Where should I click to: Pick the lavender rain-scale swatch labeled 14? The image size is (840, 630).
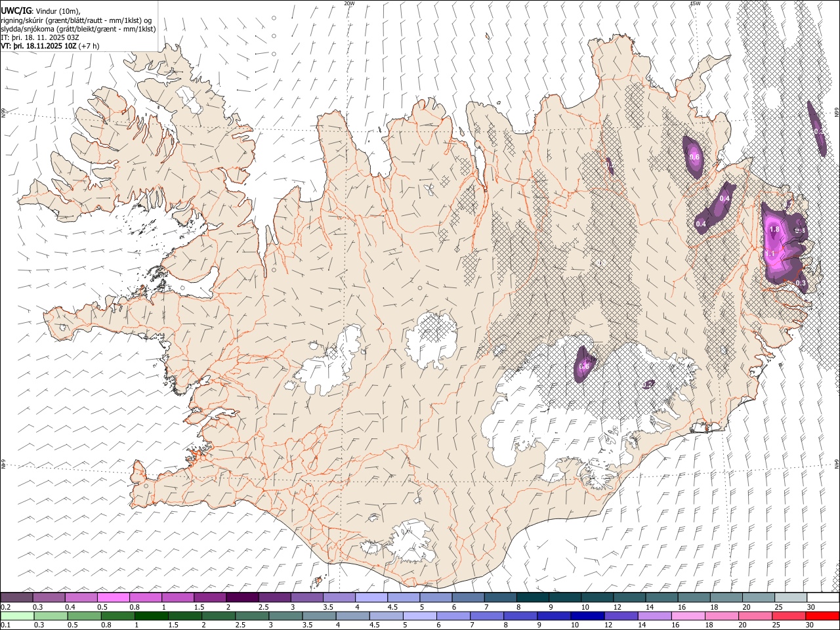tap(654, 616)
